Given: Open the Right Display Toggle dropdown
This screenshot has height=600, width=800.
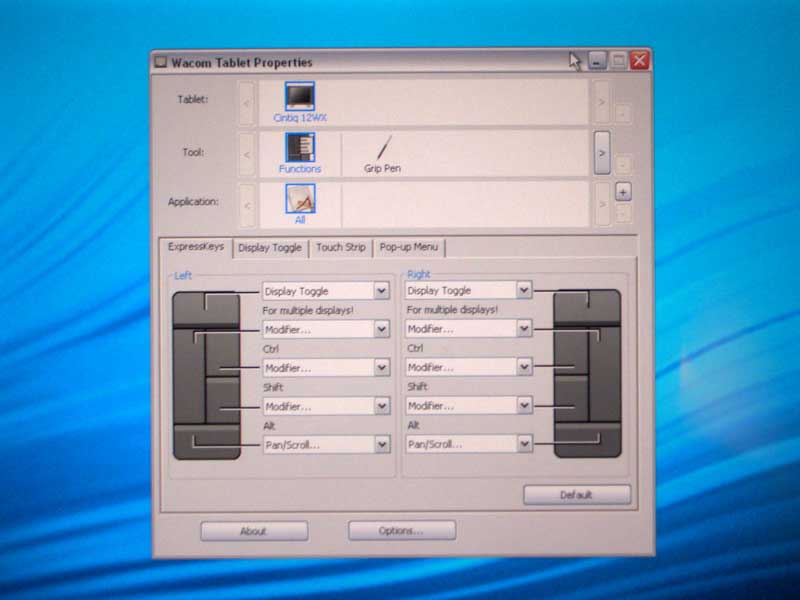Looking at the screenshot, I should click(x=468, y=290).
